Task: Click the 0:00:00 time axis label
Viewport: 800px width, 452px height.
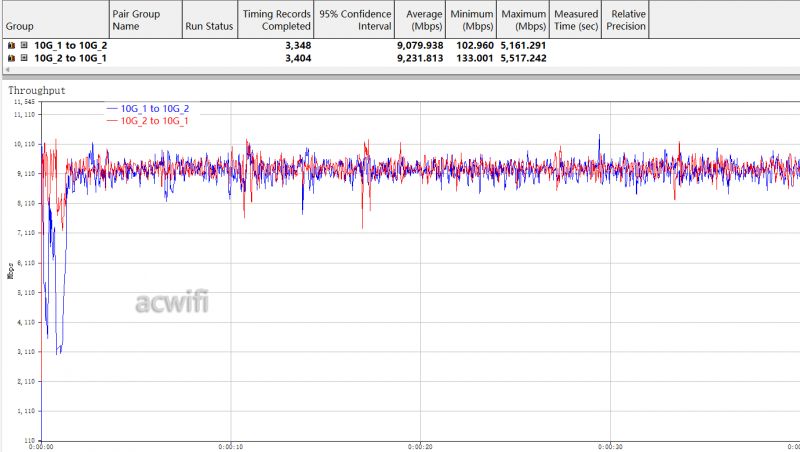Action: (x=41, y=447)
